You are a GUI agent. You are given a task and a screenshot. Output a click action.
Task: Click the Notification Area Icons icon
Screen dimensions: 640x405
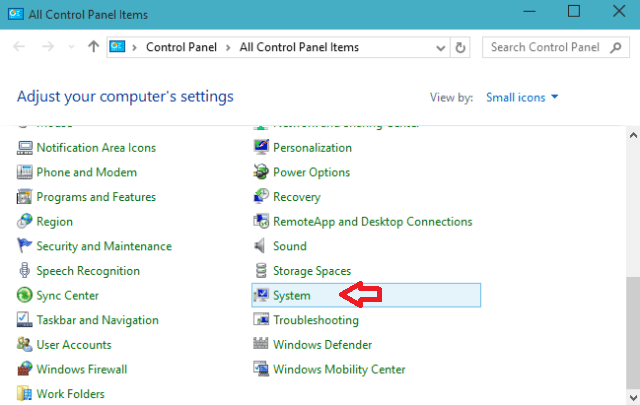[x=24, y=148]
